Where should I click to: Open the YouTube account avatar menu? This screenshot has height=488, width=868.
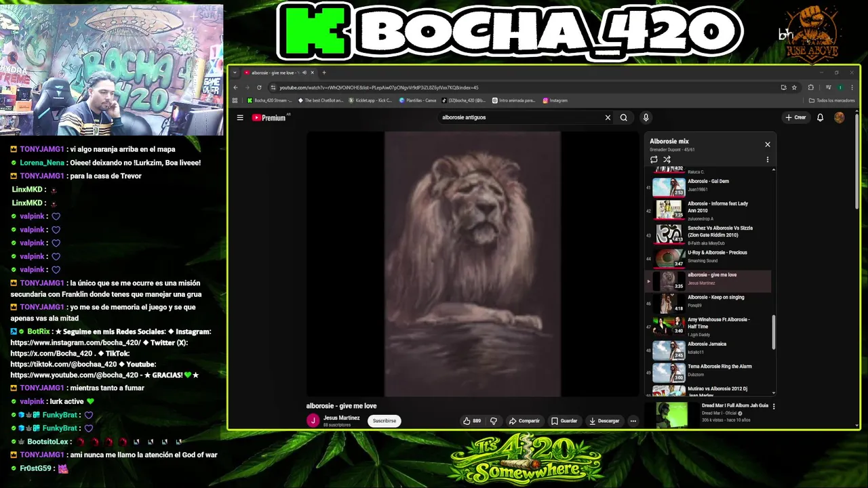point(839,117)
